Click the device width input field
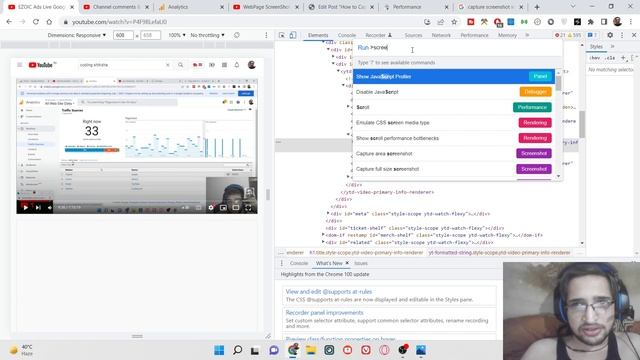 point(123,36)
